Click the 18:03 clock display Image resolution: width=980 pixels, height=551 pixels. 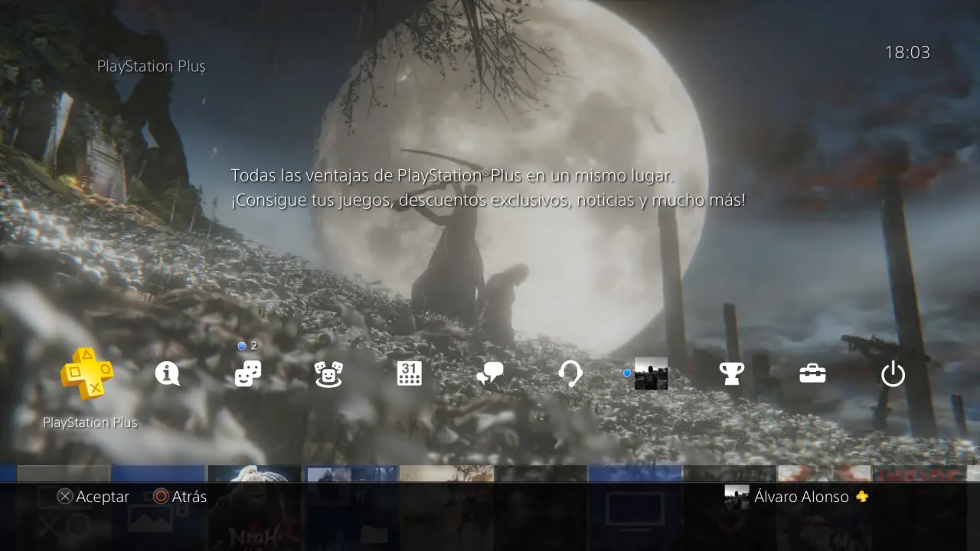click(907, 53)
